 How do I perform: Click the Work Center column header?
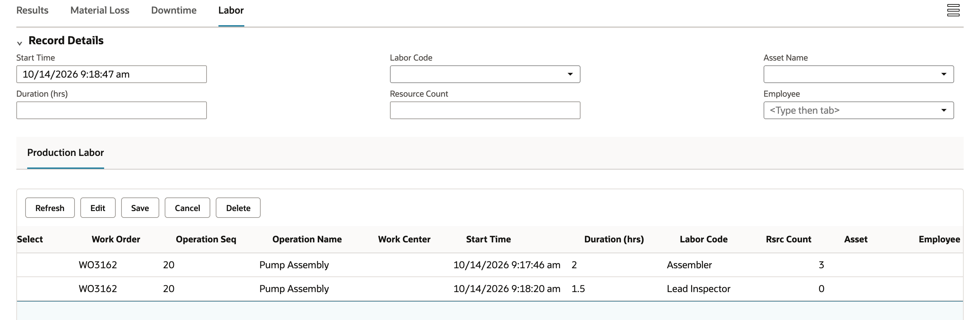(x=404, y=239)
